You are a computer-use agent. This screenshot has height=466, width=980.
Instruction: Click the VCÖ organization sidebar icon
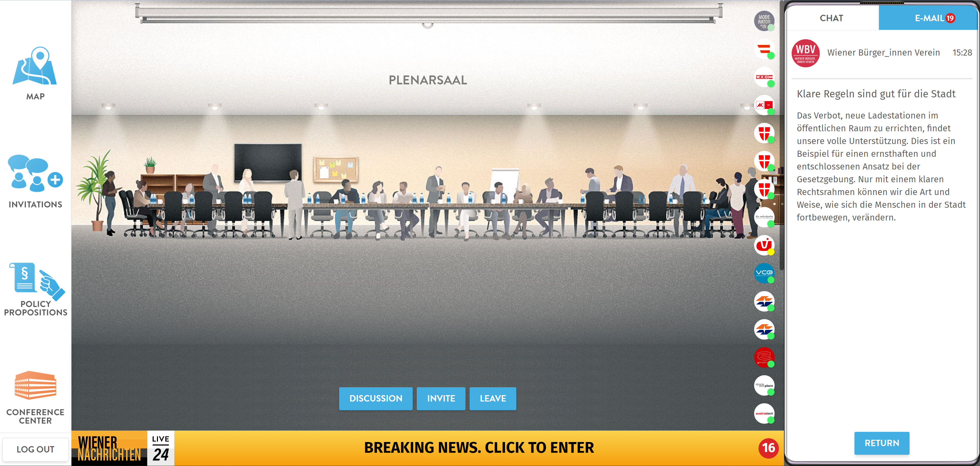(x=764, y=273)
